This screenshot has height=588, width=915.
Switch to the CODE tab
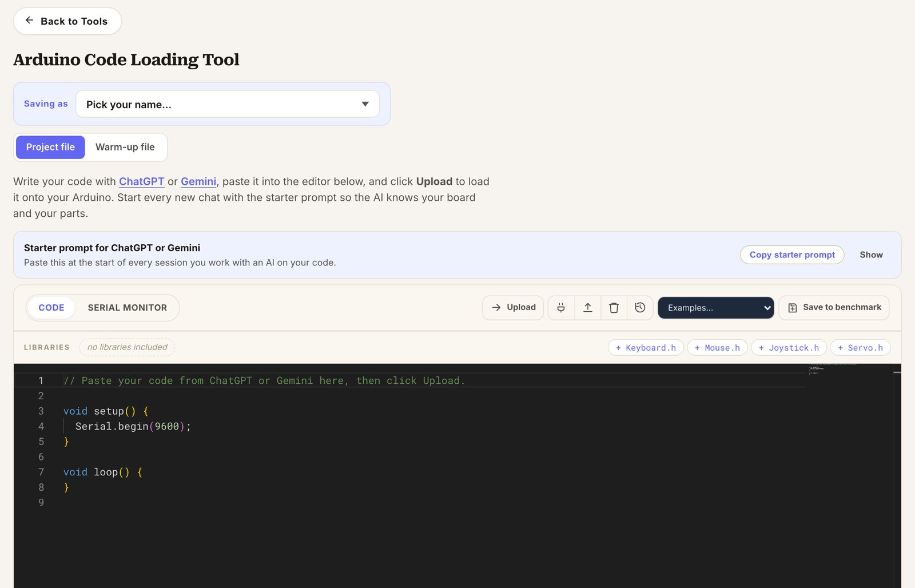51,308
